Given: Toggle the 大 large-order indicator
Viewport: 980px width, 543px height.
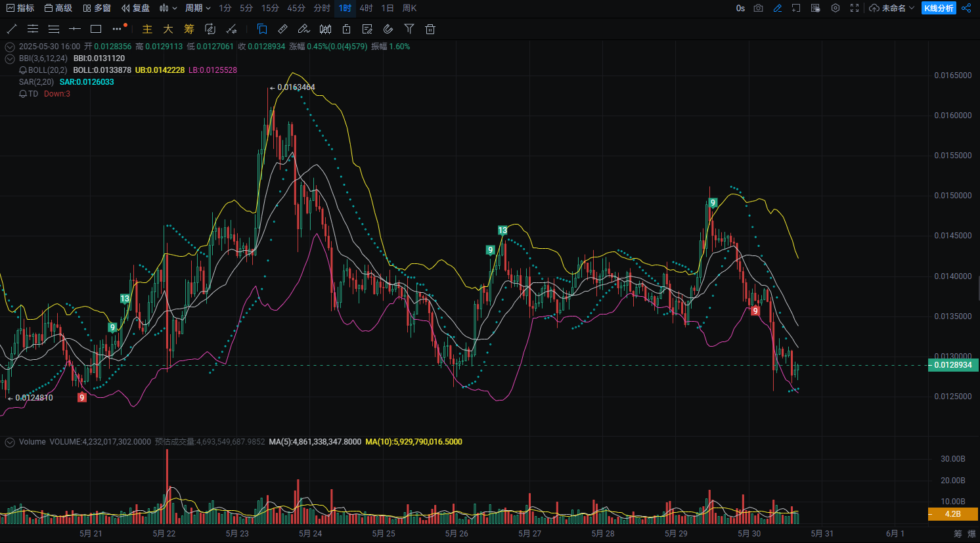Looking at the screenshot, I should [168, 29].
